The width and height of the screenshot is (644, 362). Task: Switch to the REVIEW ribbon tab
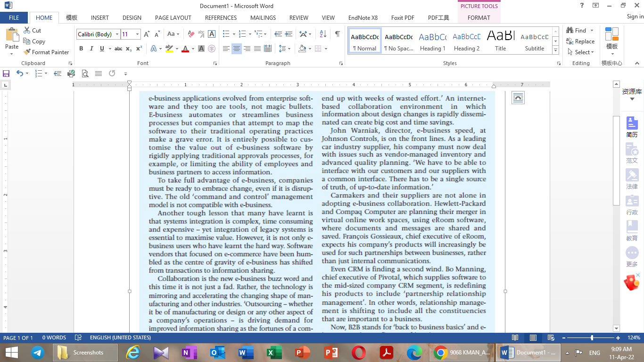[x=298, y=17]
